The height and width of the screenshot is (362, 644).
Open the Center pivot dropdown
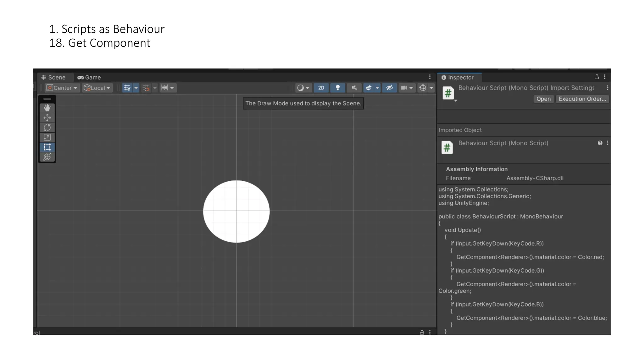tap(62, 88)
